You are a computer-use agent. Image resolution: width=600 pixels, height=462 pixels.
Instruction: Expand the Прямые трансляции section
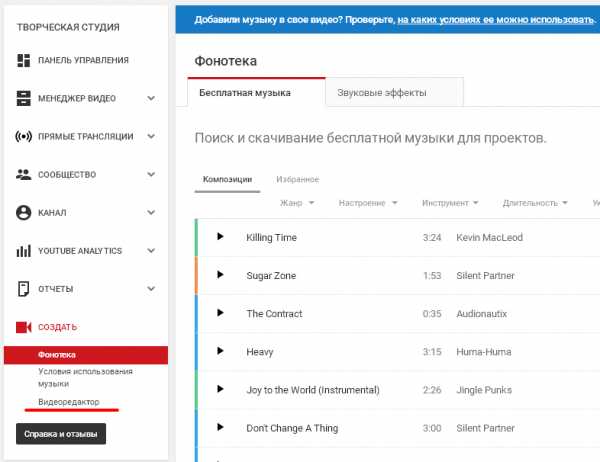point(151,136)
